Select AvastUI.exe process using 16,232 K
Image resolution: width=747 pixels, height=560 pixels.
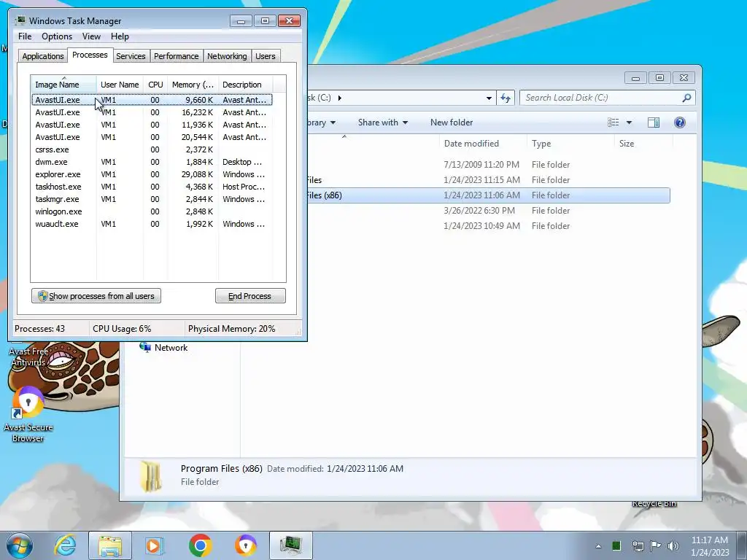click(x=152, y=112)
